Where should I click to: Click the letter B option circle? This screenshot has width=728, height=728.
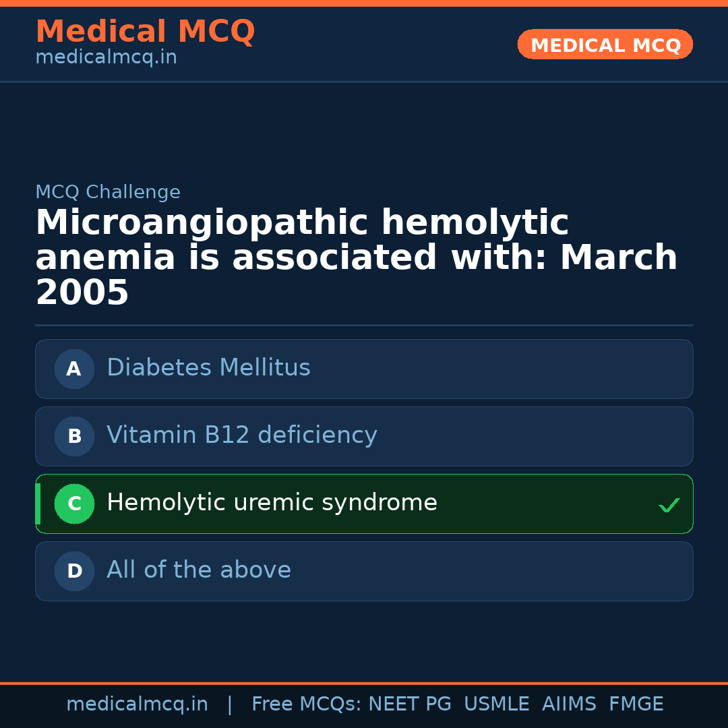coord(74,436)
